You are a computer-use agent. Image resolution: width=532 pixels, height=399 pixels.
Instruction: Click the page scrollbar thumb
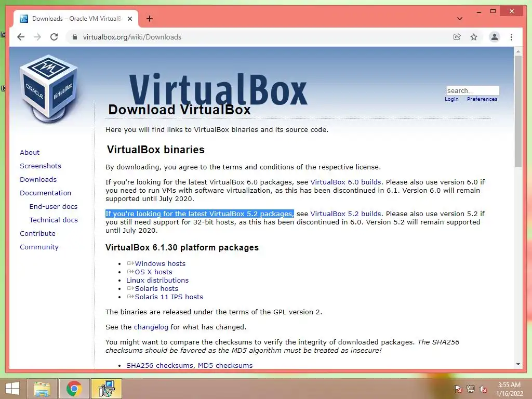click(518, 111)
